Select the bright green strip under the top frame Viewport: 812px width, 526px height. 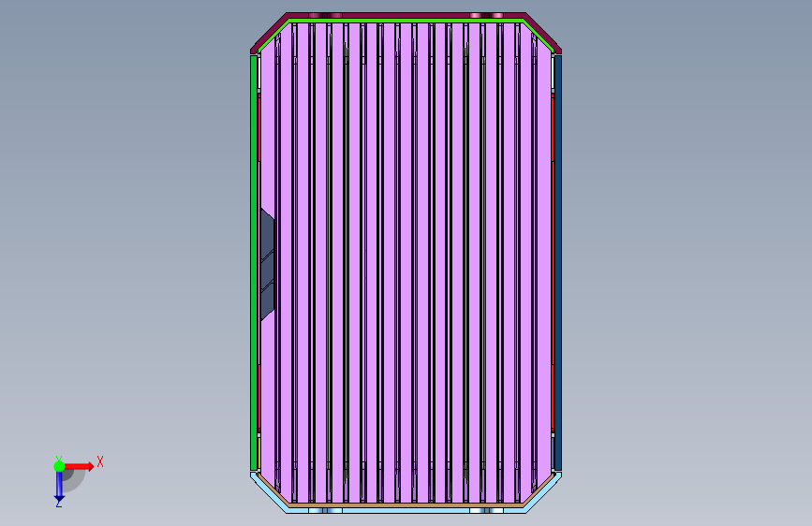[x=406, y=21]
